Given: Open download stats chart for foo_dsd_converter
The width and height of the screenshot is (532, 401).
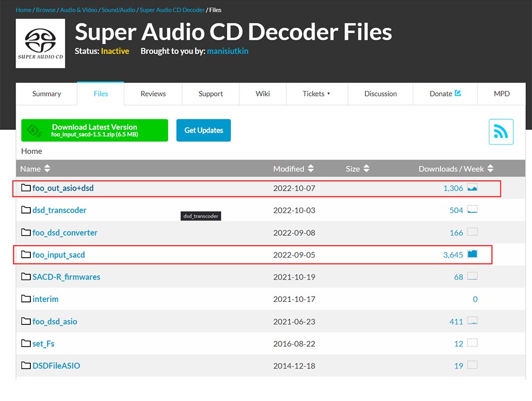Looking at the screenshot, I should tap(472, 232).
